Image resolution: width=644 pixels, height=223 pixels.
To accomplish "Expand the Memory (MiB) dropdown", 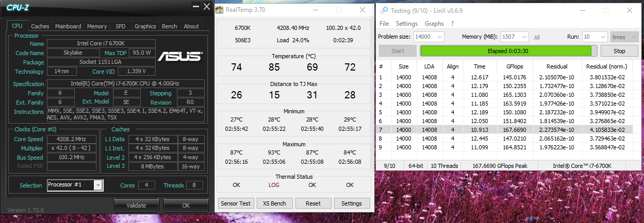I will [x=524, y=37].
